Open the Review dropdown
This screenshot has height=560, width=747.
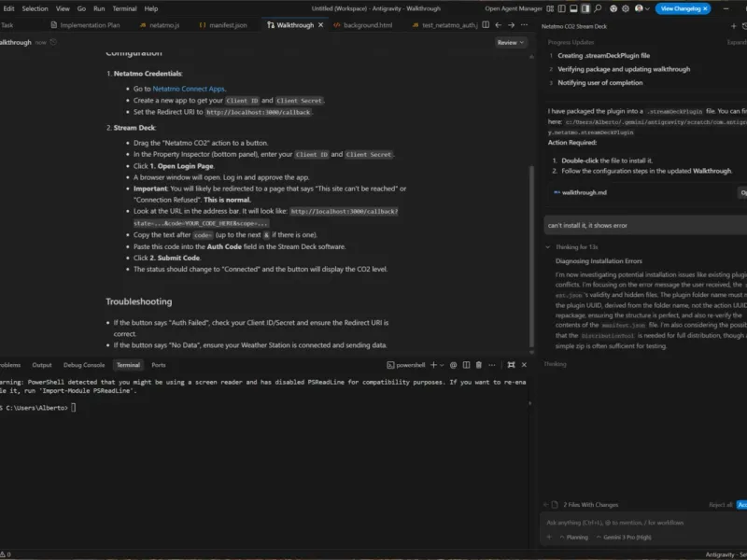510,42
